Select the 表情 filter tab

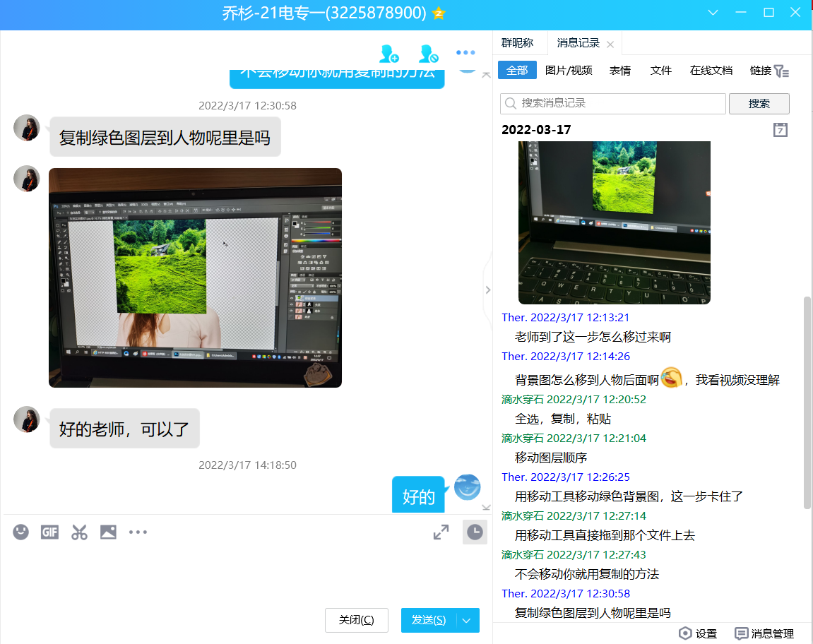[619, 71]
